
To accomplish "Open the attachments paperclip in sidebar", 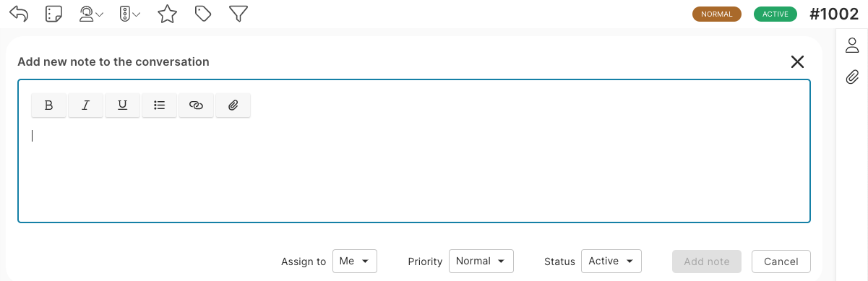I will tap(852, 77).
